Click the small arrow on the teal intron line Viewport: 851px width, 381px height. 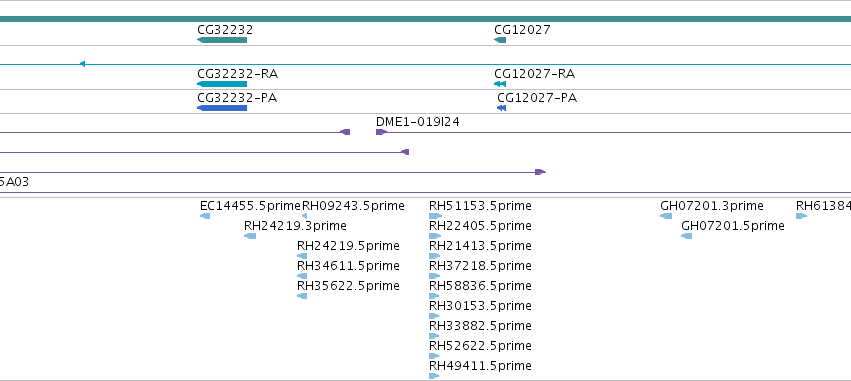coord(82,64)
